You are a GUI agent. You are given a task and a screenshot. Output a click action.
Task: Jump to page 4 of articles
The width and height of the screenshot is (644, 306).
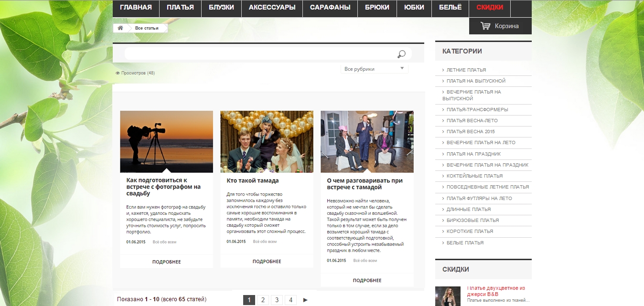point(290,300)
